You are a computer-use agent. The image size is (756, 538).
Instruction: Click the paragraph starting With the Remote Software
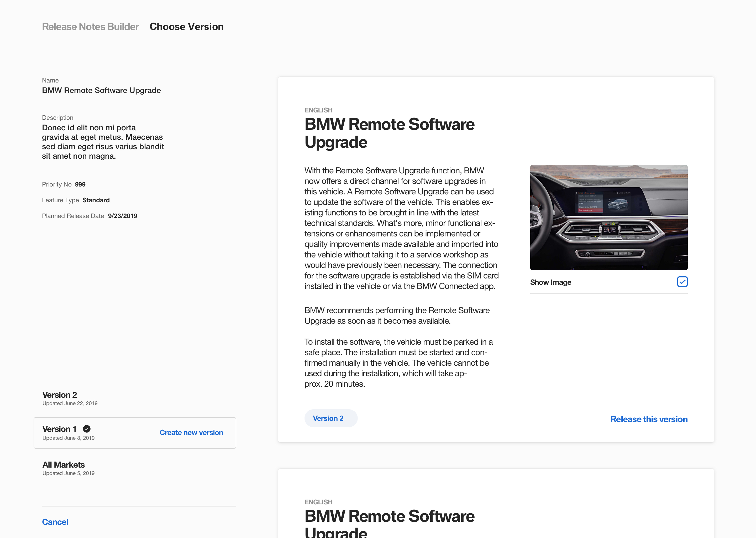click(402, 228)
